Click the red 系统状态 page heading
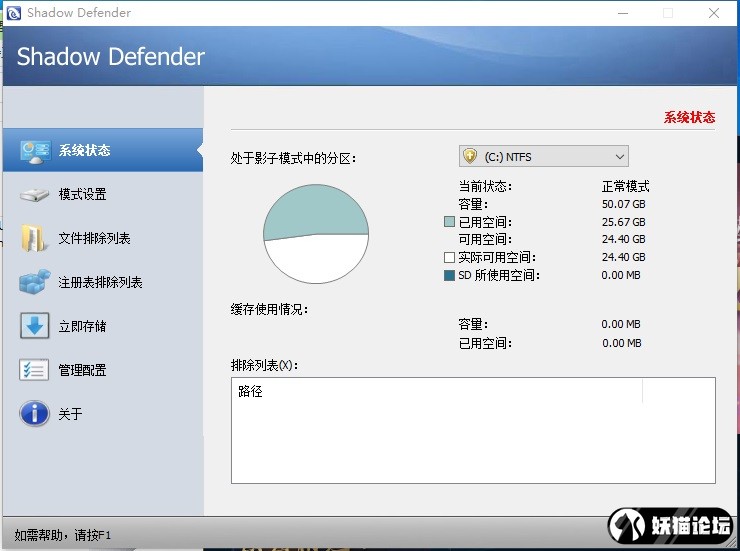Image resolution: width=740 pixels, height=551 pixels. point(690,117)
